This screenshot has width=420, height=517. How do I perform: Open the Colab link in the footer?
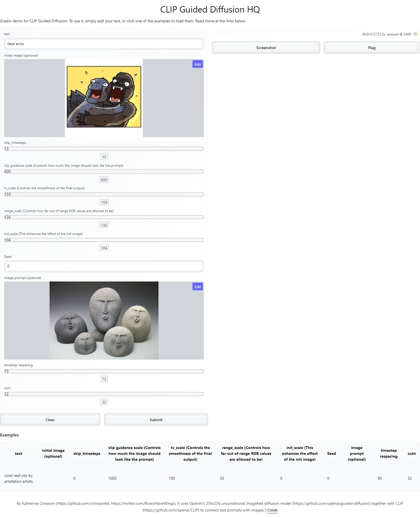coord(272,510)
